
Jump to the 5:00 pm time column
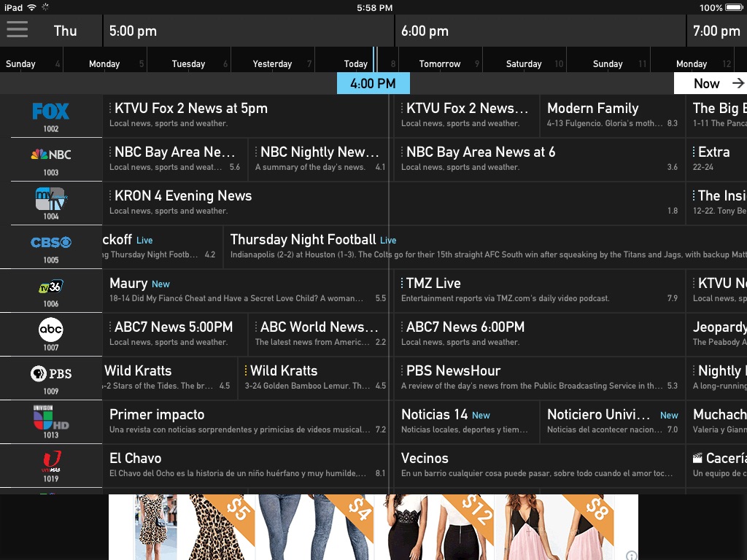[248, 31]
